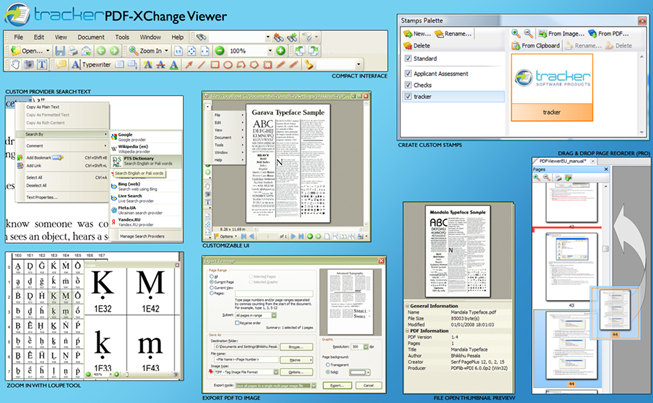
Task: Click From PDF... in Stamps Palette
Action: point(608,34)
